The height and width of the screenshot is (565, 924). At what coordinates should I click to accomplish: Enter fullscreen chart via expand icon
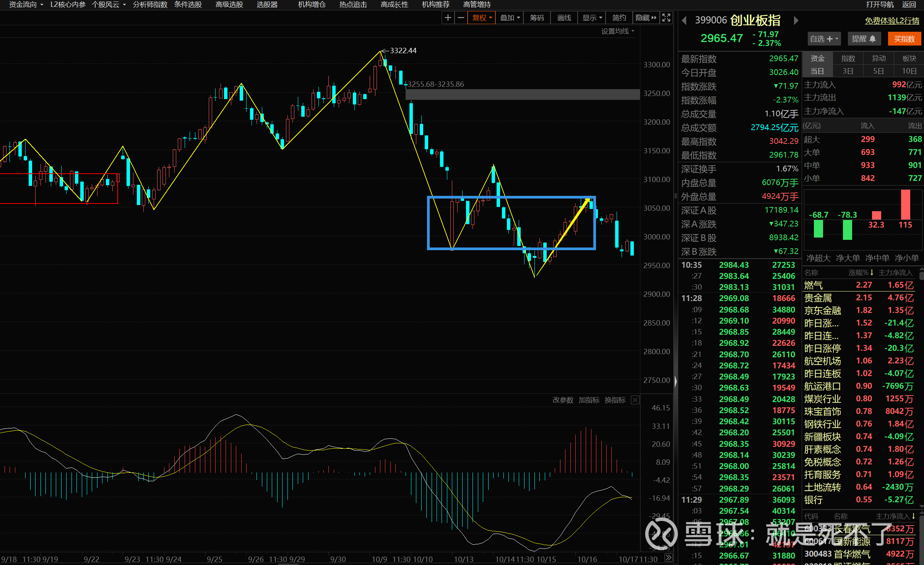[666, 18]
